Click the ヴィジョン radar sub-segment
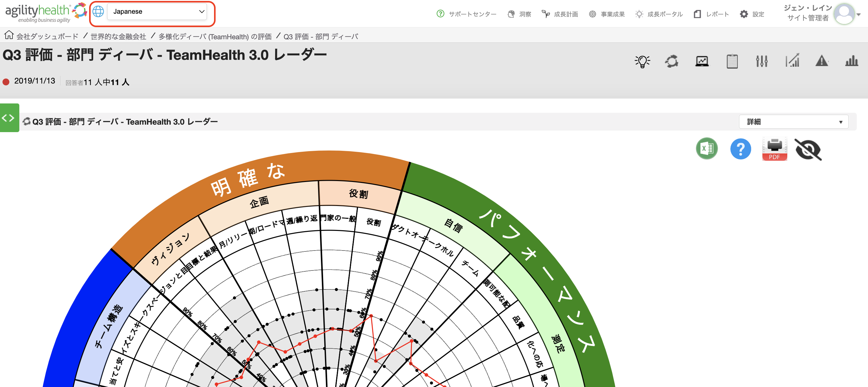The height and width of the screenshot is (387, 868). pos(170,249)
